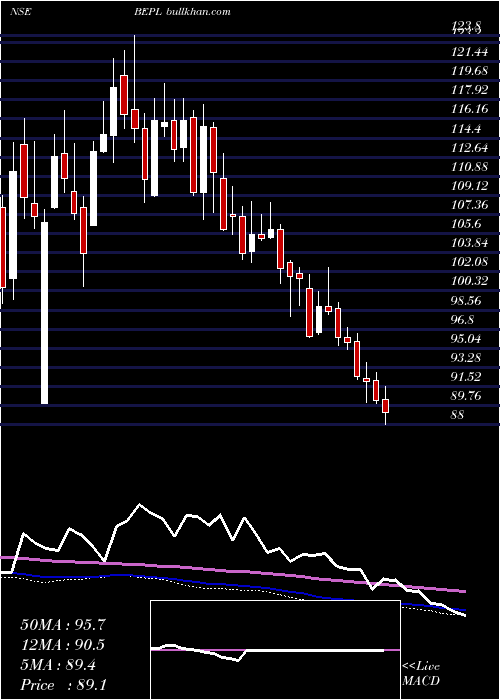Click the <<Live MACD label
The height and width of the screenshot is (700, 500).
[x=421, y=673]
